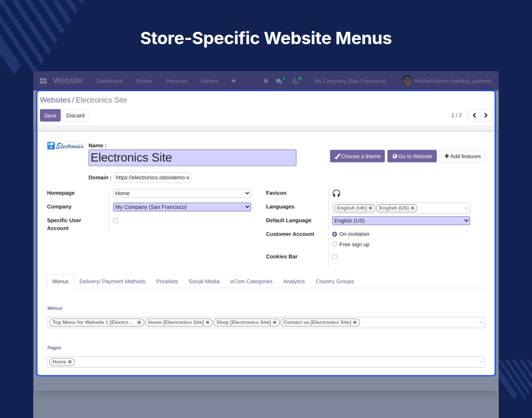The height and width of the screenshot is (418, 532).
Task: Expand the Languages tags dropdown arrow
Action: pos(466,209)
